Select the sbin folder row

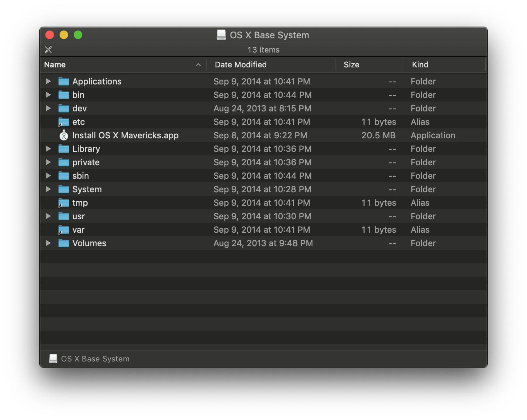click(x=263, y=176)
